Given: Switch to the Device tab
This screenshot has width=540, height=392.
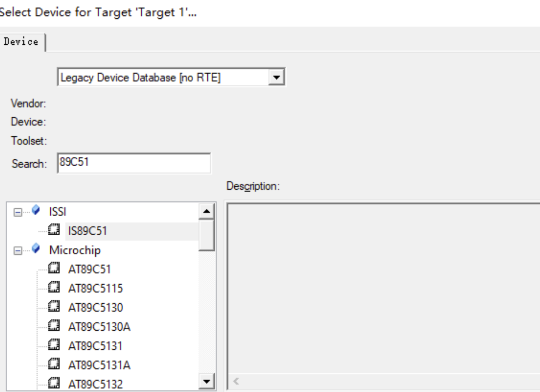Looking at the screenshot, I should coord(21,42).
